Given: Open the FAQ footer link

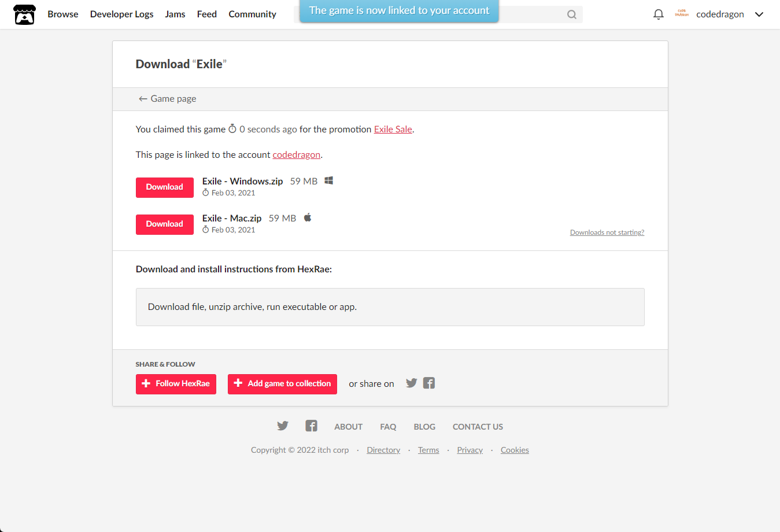Looking at the screenshot, I should 388,427.
